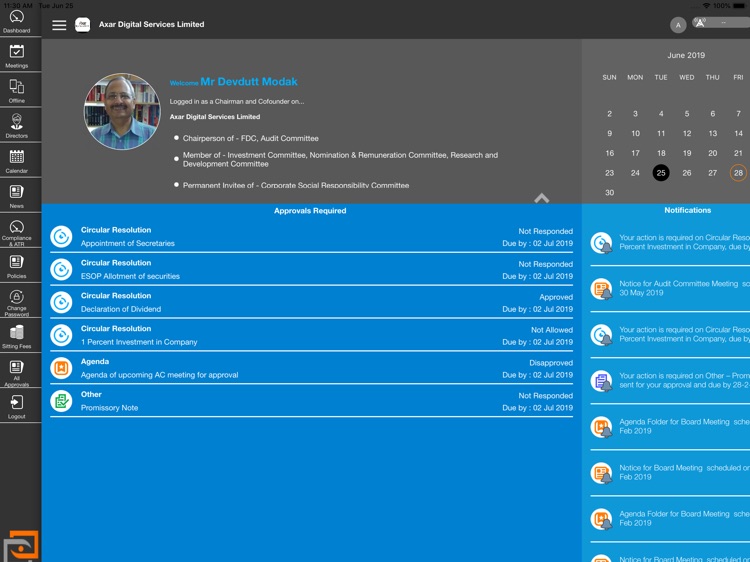Click the purple Other notification icon
Screen dimensions: 750x562
click(x=601, y=381)
